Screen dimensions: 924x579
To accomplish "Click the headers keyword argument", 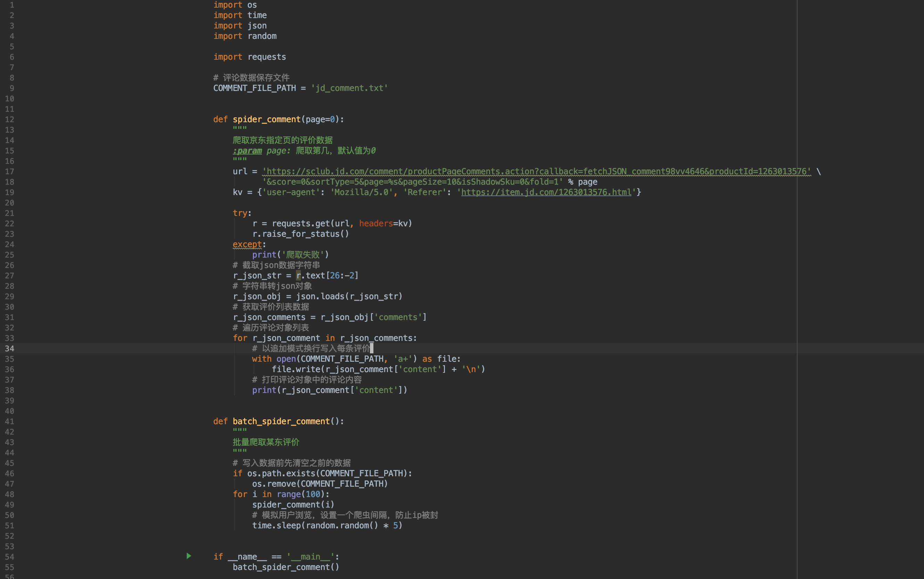I will coord(376,224).
